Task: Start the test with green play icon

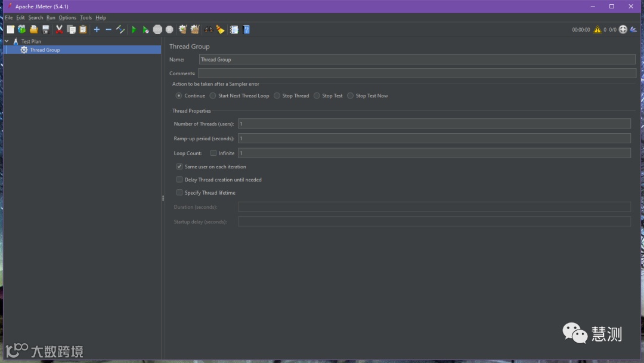Action: (x=134, y=29)
